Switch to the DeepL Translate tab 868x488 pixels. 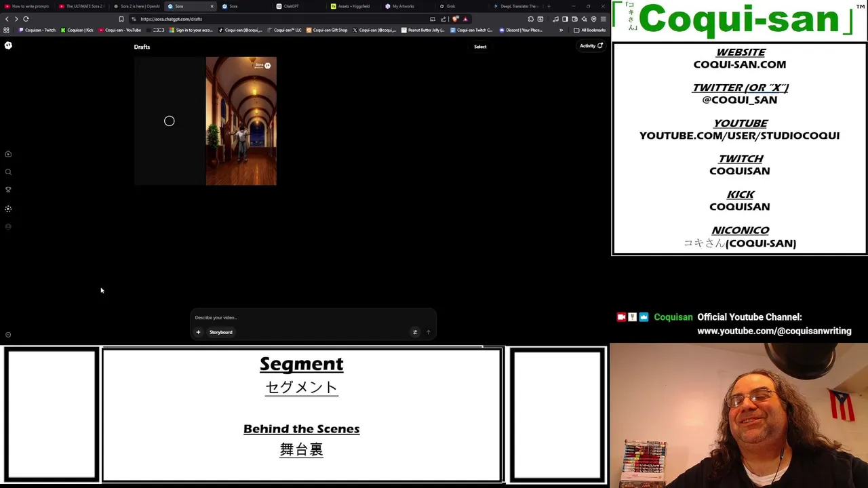tap(516, 6)
